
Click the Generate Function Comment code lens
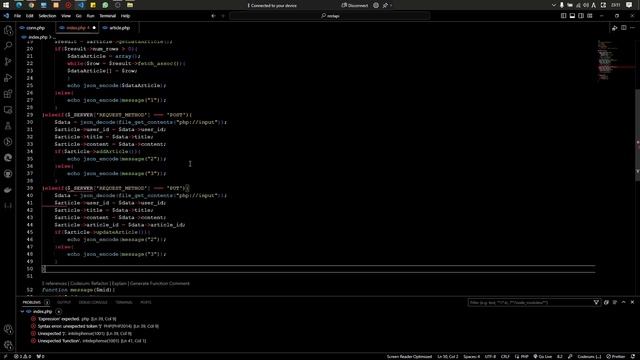coord(160,283)
